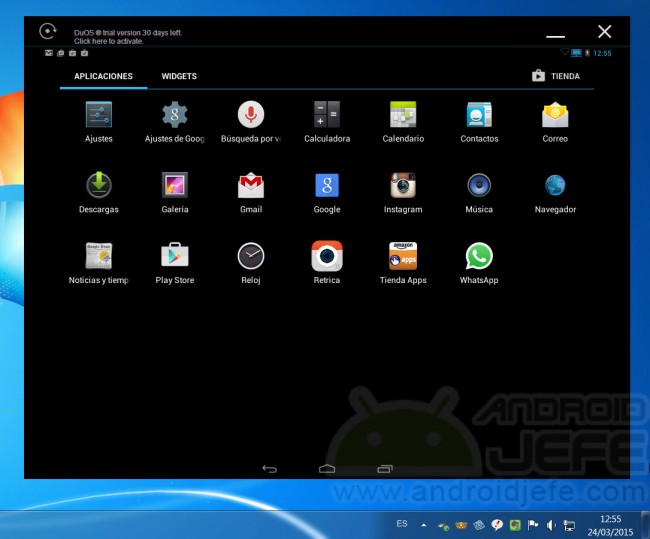This screenshot has height=539, width=650.
Task: Show hidden system tray icons
Action: tap(424, 525)
